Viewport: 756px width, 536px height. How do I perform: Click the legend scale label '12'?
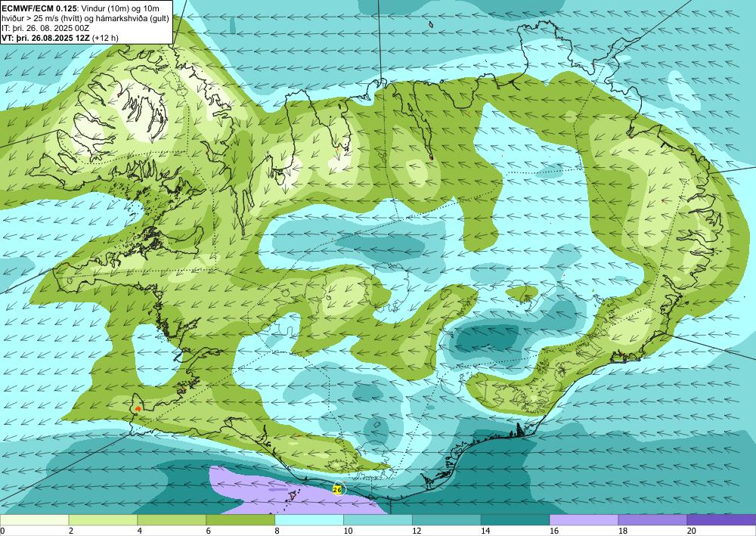417,531
